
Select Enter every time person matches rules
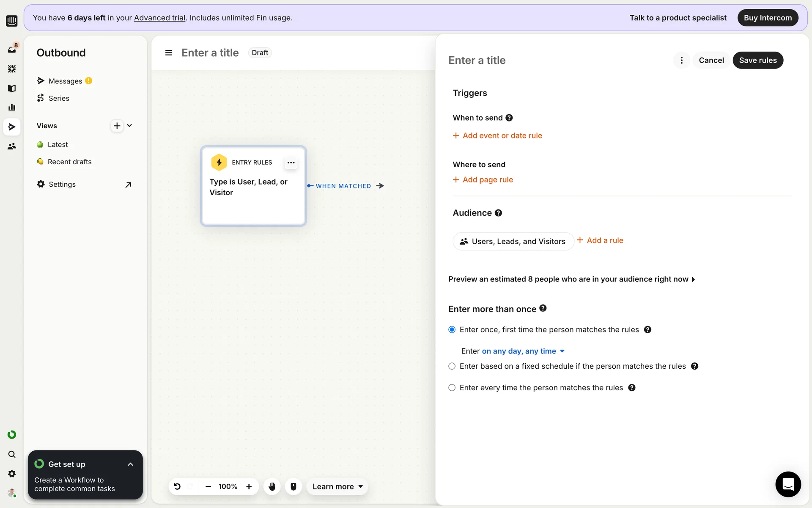pos(452,388)
